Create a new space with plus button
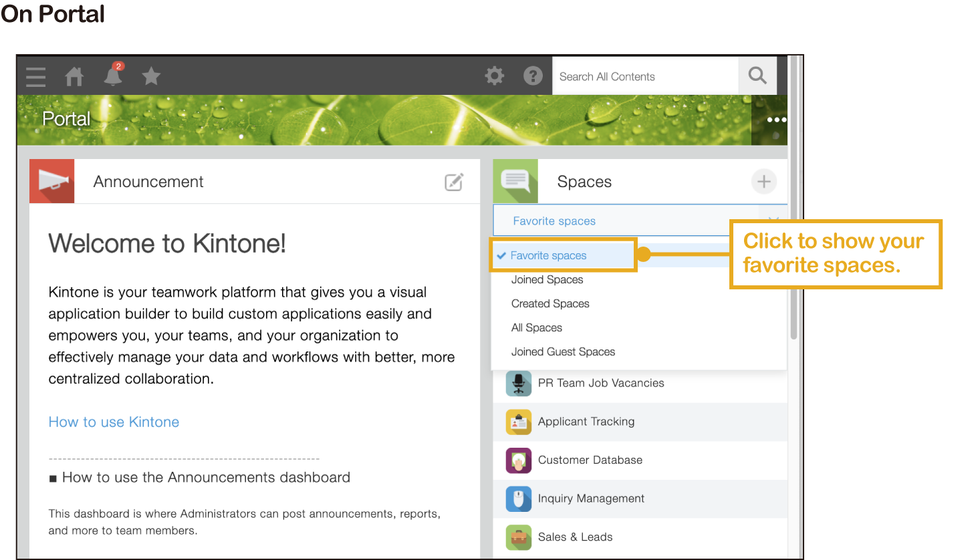This screenshot has width=980, height=560. tap(763, 181)
